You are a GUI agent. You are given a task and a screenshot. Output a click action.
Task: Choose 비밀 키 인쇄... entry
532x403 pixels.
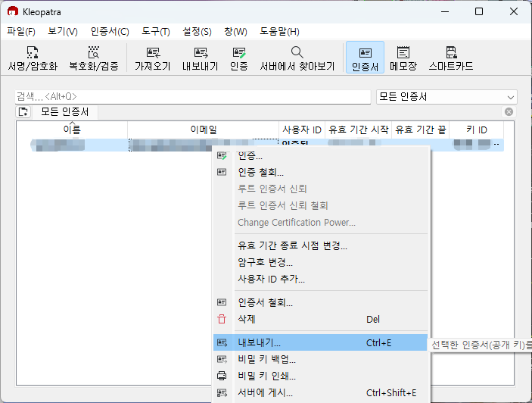[320, 376]
